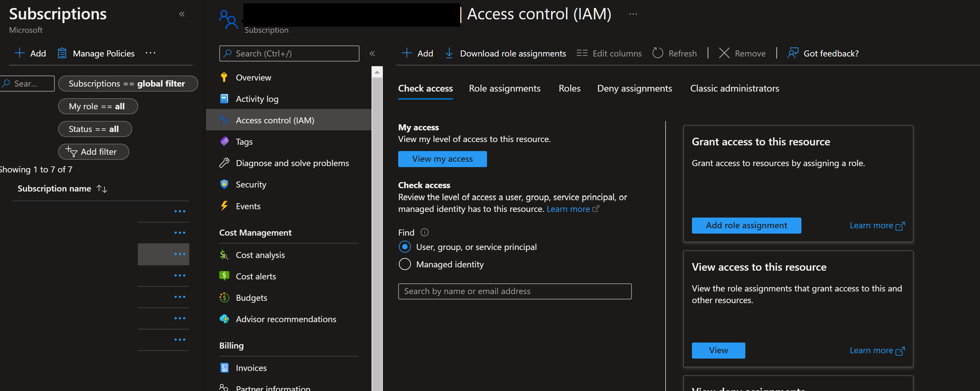This screenshot has width=980, height=391.
Task: Click the Advisor recommendations icon
Action: [x=224, y=319]
